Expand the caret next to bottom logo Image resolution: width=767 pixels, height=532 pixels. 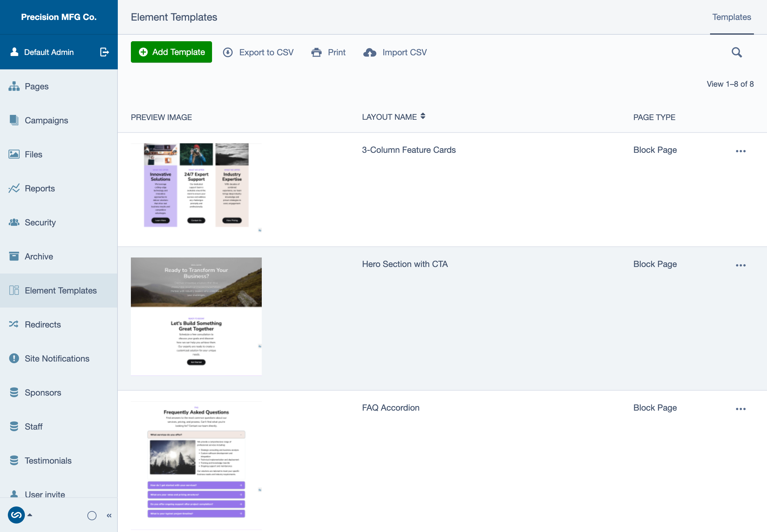point(30,515)
